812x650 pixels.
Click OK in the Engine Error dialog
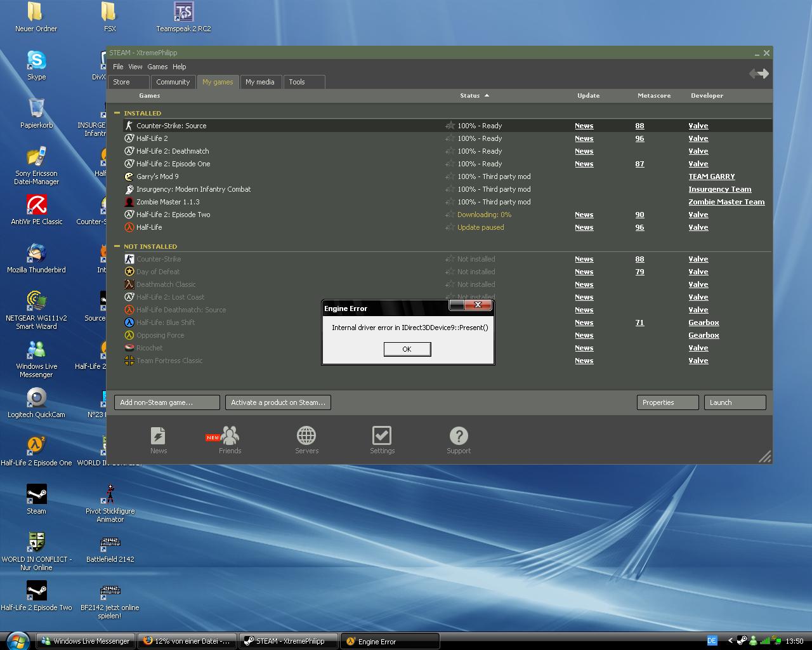click(x=407, y=349)
